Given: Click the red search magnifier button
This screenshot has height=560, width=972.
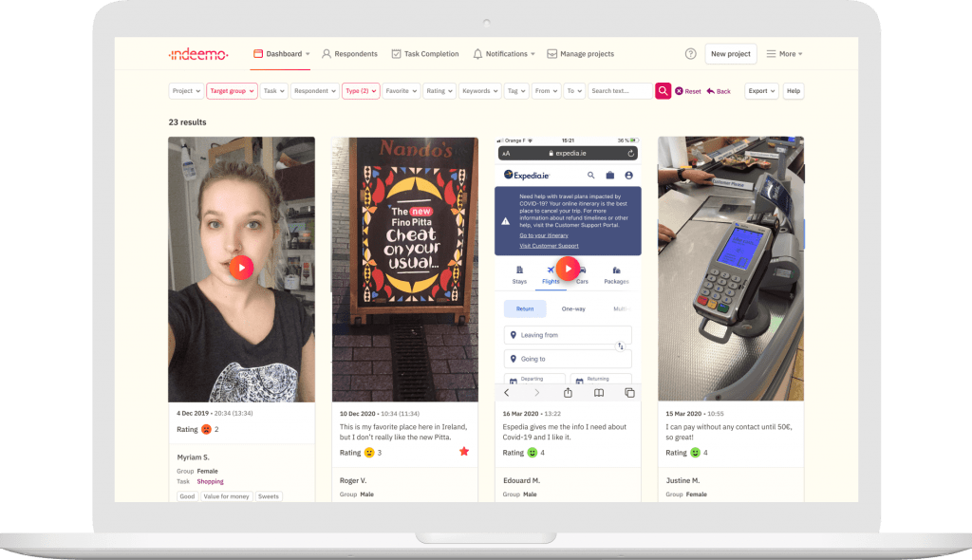Looking at the screenshot, I should (664, 91).
